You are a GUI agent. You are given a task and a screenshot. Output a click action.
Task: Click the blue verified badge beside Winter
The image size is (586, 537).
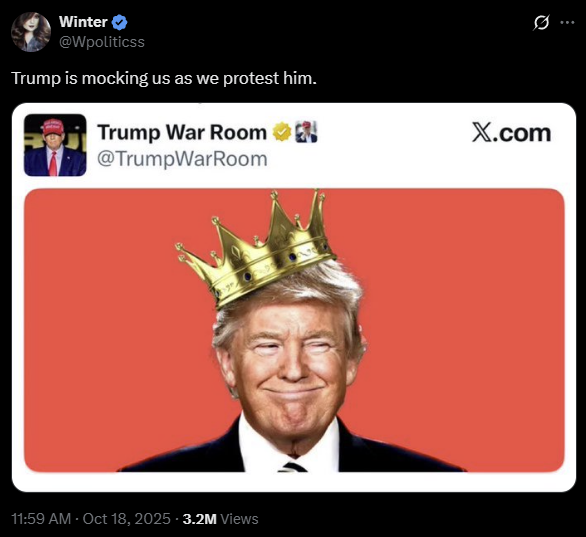click(120, 22)
